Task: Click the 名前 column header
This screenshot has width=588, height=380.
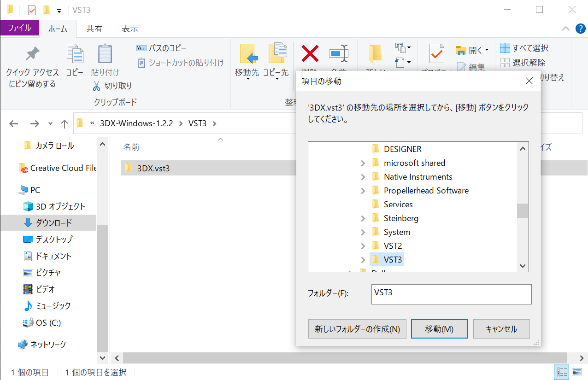Action: click(x=131, y=147)
